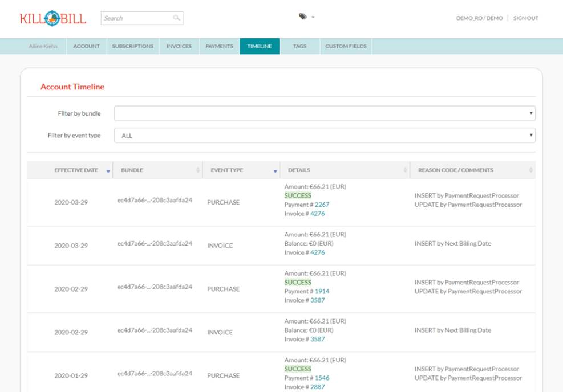Click the Sign Out link
This screenshot has height=392, width=563.
[x=525, y=18]
